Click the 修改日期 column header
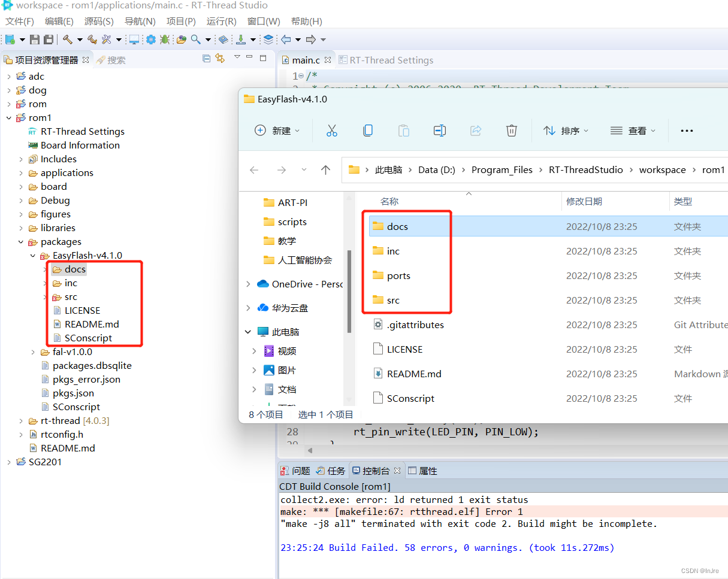The height and width of the screenshot is (579, 728). point(584,202)
